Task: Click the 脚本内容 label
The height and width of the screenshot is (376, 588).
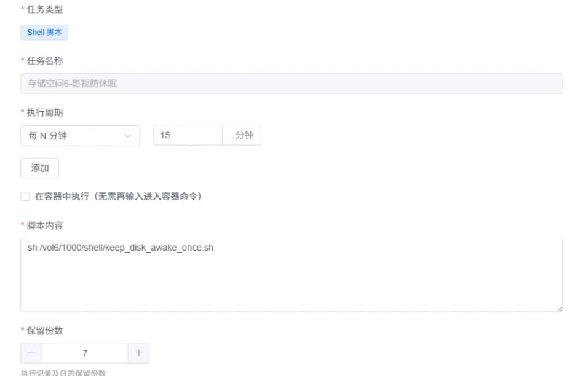Action: (x=45, y=225)
